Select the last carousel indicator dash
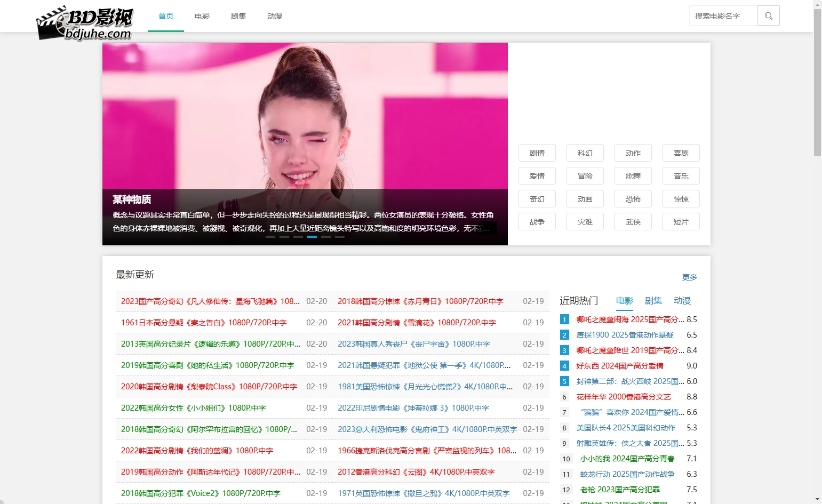 (x=340, y=236)
